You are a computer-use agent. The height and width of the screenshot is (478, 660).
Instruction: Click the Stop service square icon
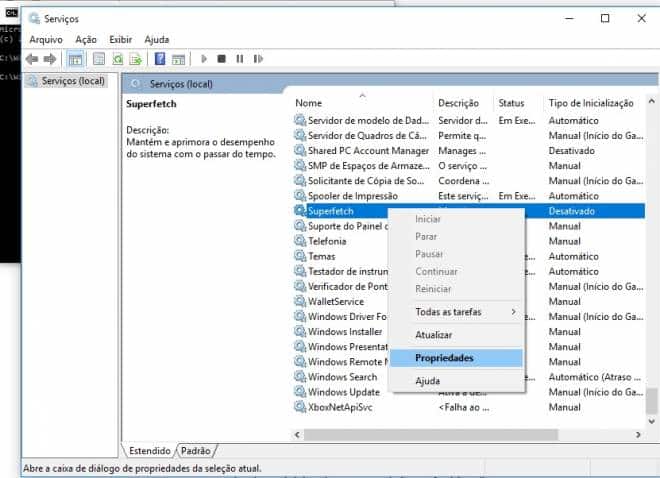tap(221, 59)
